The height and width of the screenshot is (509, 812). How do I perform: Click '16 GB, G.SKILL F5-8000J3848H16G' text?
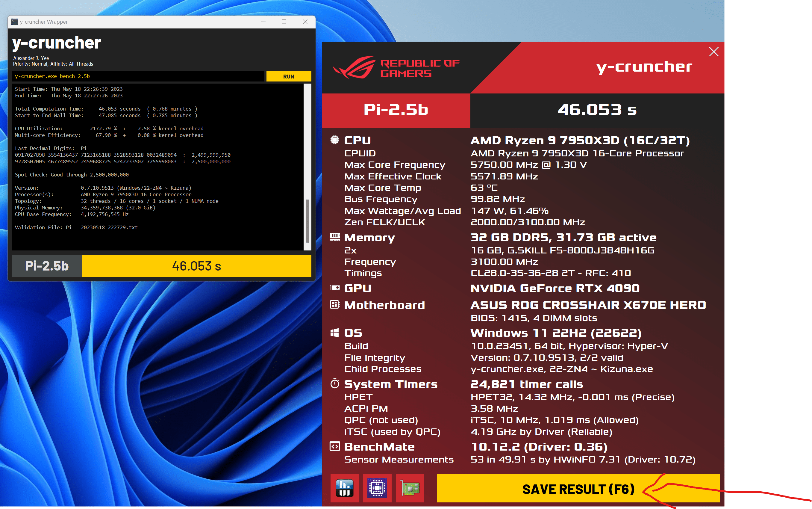[x=562, y=250]
